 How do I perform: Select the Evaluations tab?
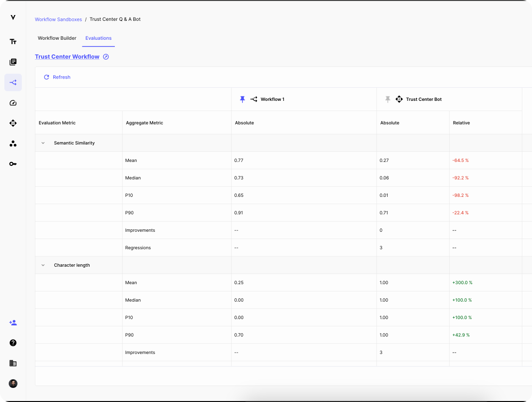point(98,38)
